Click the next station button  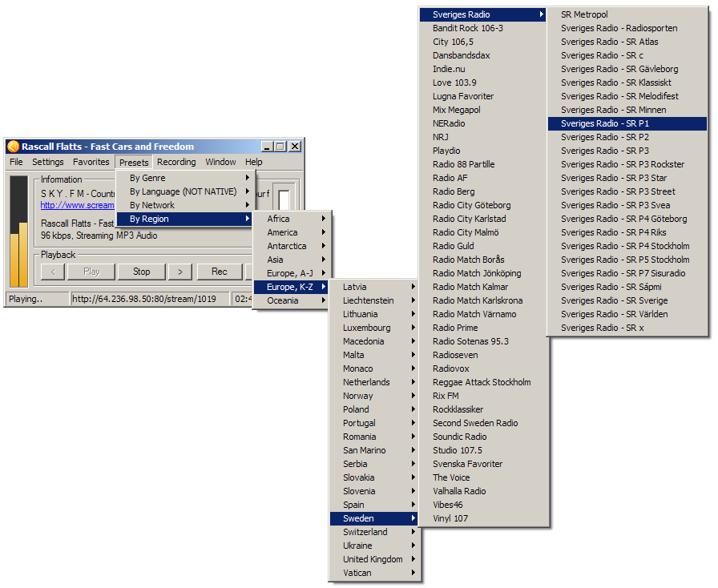coord(180,272)
